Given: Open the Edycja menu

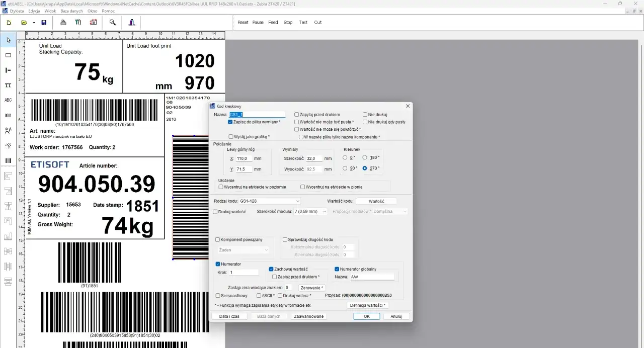Looking at the screenshot, I should [34, 11].
